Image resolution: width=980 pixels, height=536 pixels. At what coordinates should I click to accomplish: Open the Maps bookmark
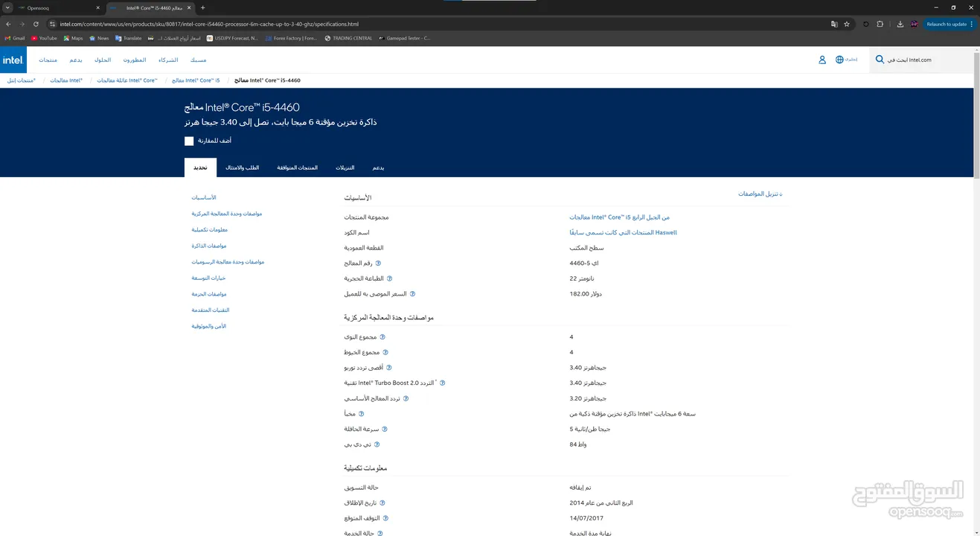click(73, 38)
